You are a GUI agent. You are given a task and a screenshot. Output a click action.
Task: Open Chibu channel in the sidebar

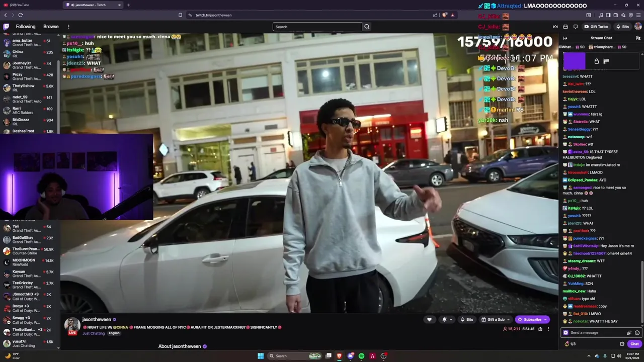point(30,54)
